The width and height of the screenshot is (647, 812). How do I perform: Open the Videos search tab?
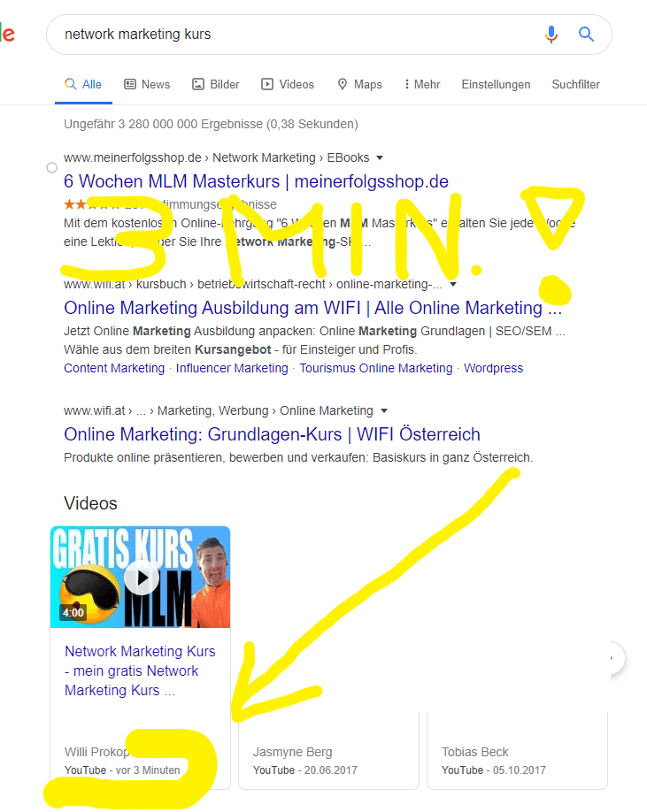point(288,84)
